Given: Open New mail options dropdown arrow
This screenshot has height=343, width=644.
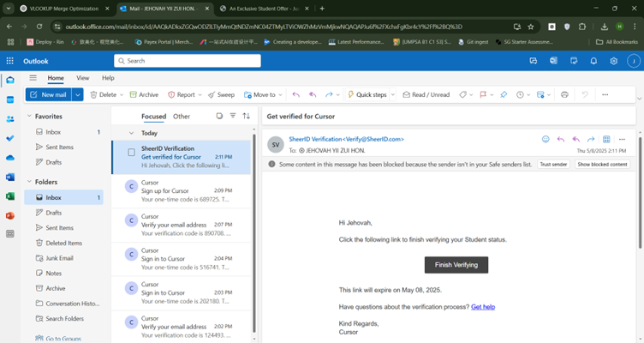Looking at the screenshot, I should click(x=78, y=94).
